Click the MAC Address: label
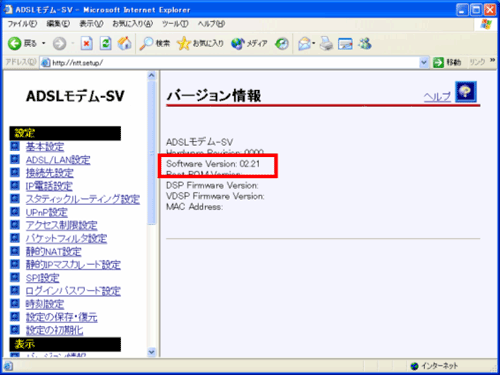500x375 pixels. [194, 207]
